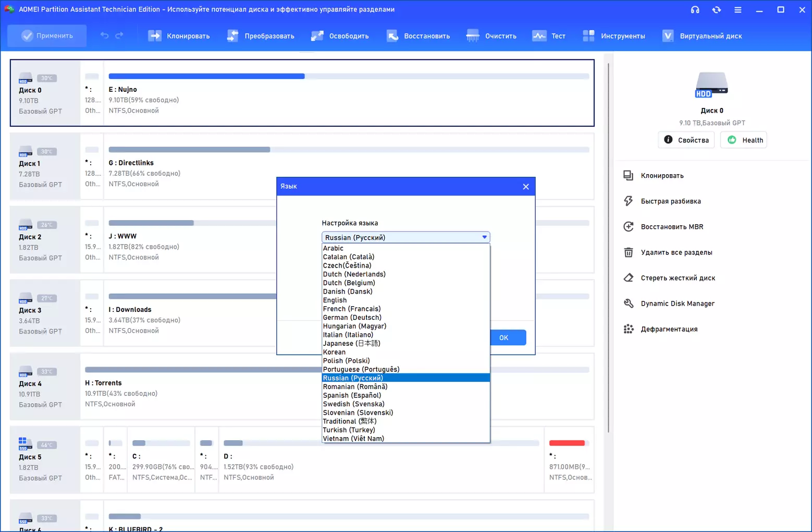Select Disk 4 (Диск 4) header
Viewport: 812px width, 532px height.
point(45,387)
